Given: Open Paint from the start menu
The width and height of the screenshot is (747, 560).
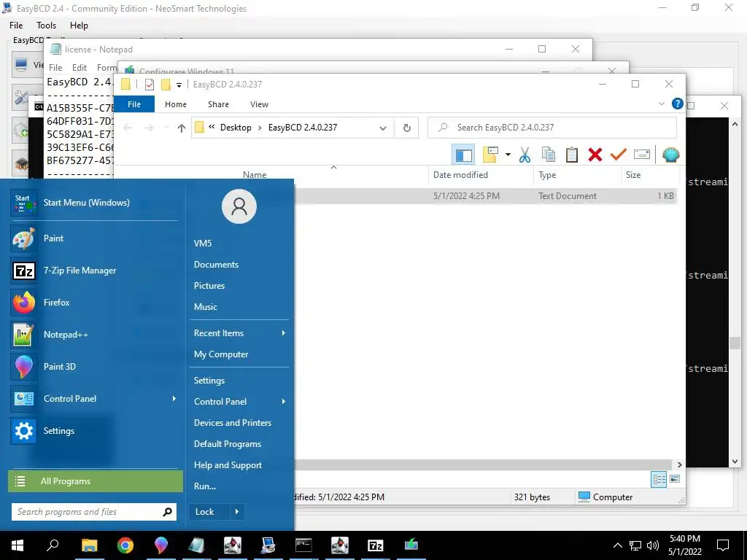Looking at the screenshot, I should pyautogui.click(x=94, y=238).
